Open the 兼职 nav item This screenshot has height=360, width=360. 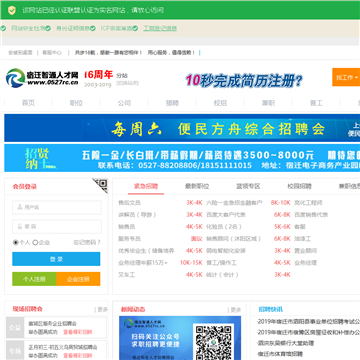click(x=268, y=103)
